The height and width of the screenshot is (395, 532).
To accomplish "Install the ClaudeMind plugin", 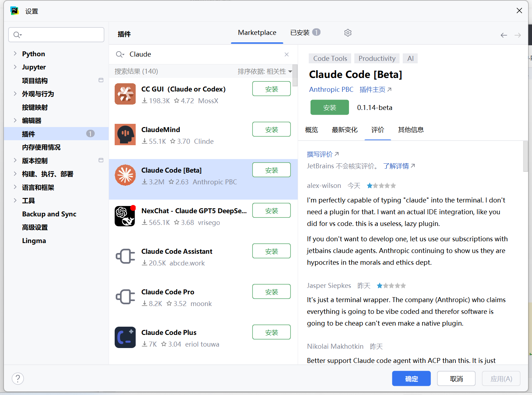I will click(271, 130).
